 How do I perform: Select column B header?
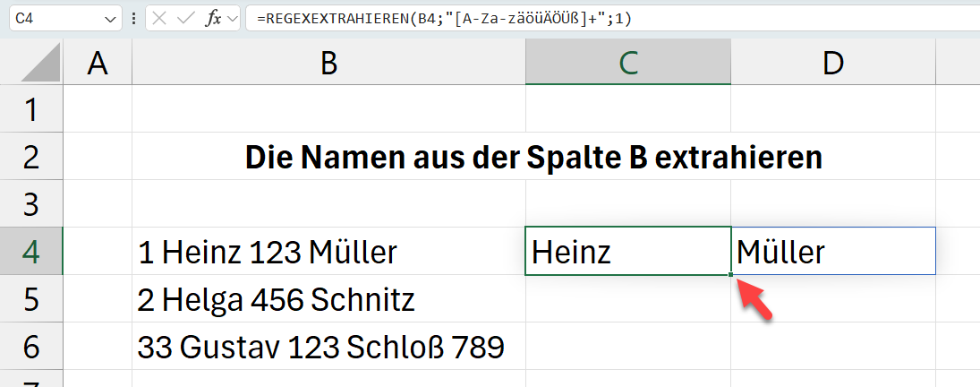coord(328,63)
